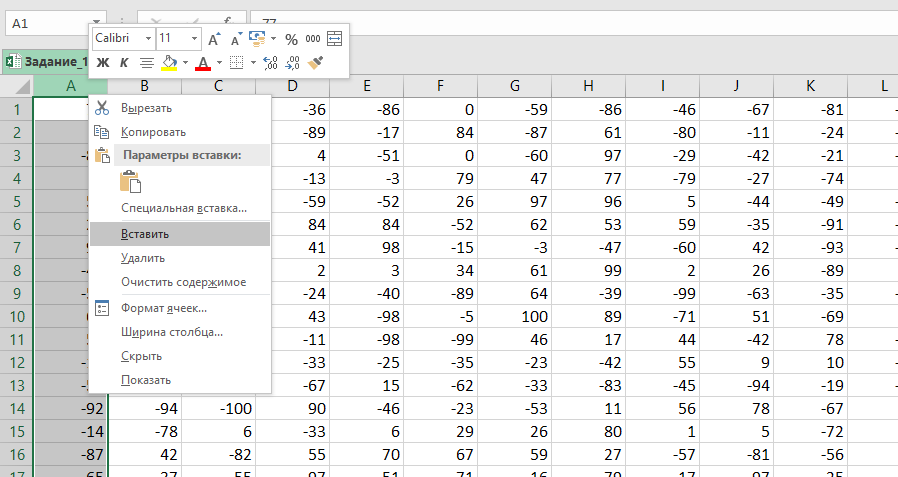Increase font size with larger A icon
898x477 pixels.
click(x=214, y=39)
